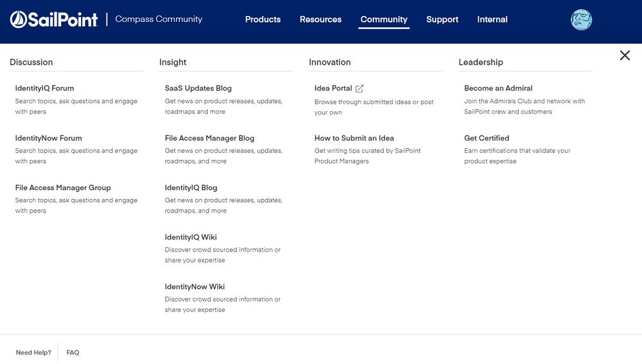Open the IdentityIQ Wiki link
Screen dimensions: 642x364
click(x=190, y=237)
